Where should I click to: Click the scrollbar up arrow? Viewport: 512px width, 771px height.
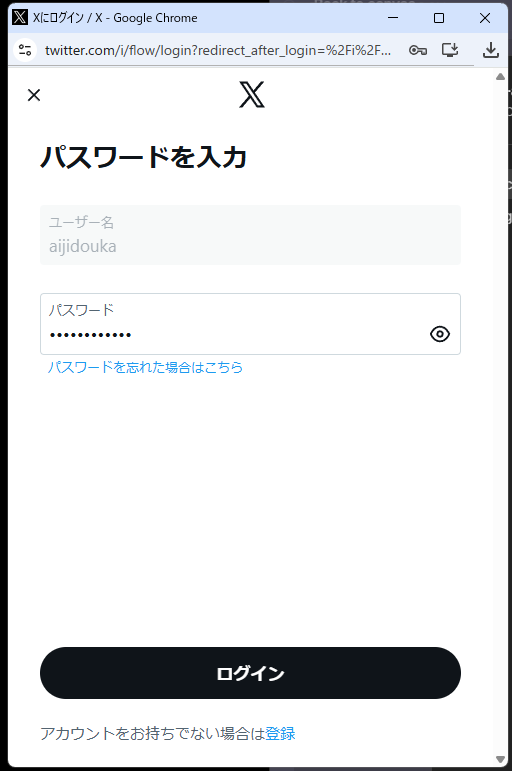pos(500,77)
